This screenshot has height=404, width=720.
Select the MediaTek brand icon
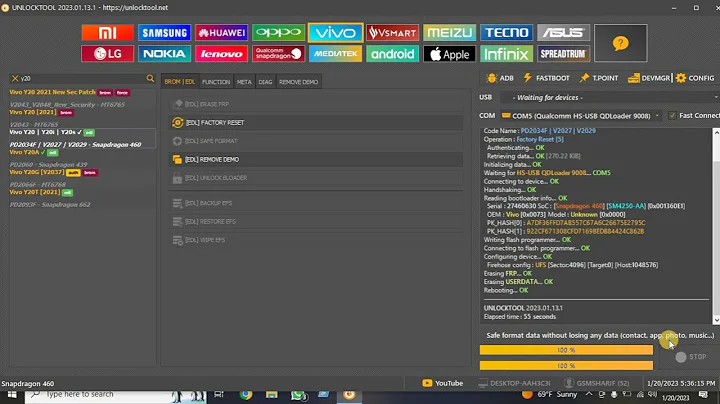336,54
